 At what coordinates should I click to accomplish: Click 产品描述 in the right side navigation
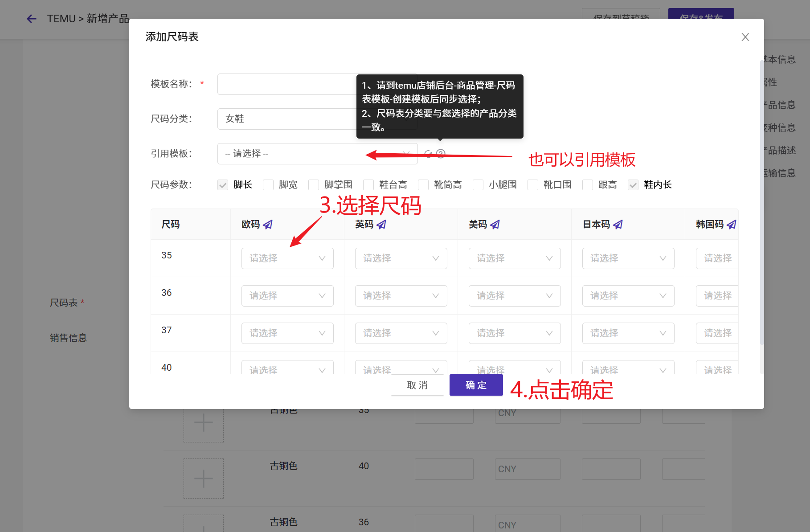[x=780, y=150]
